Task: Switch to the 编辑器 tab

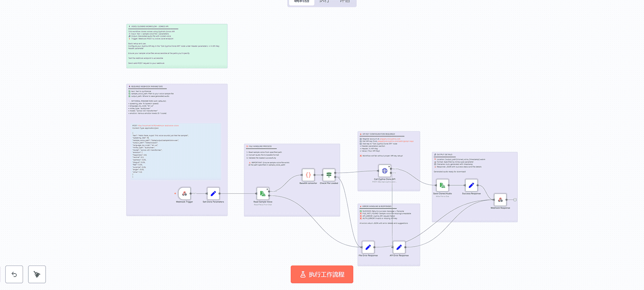Action: (x=302, y=2)
